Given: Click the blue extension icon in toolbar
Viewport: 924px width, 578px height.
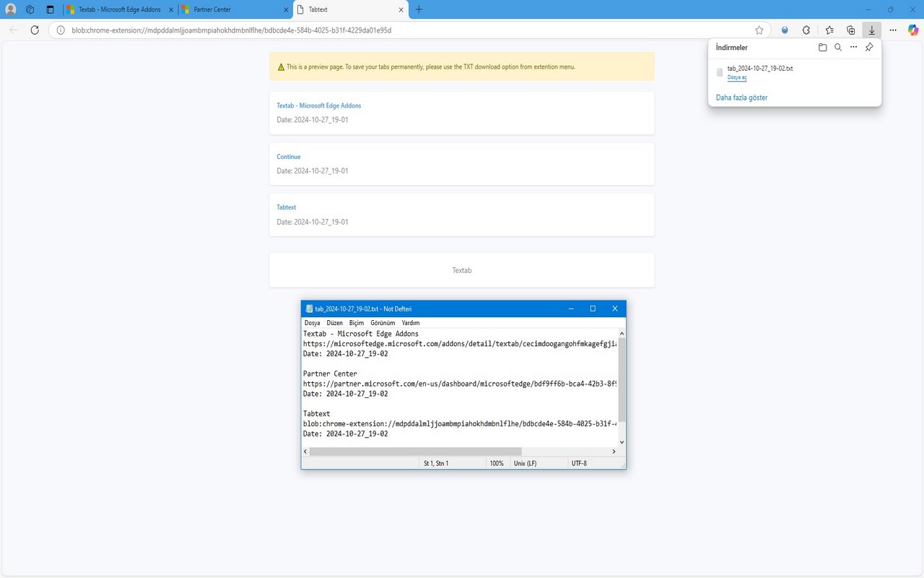Looking at the screenshot, I should (785, 30).
